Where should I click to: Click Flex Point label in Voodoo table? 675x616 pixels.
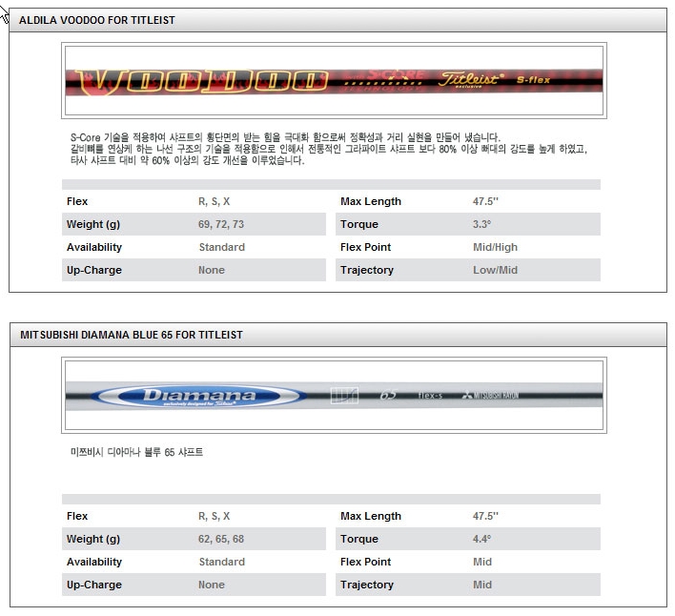[x=365, y=247]
